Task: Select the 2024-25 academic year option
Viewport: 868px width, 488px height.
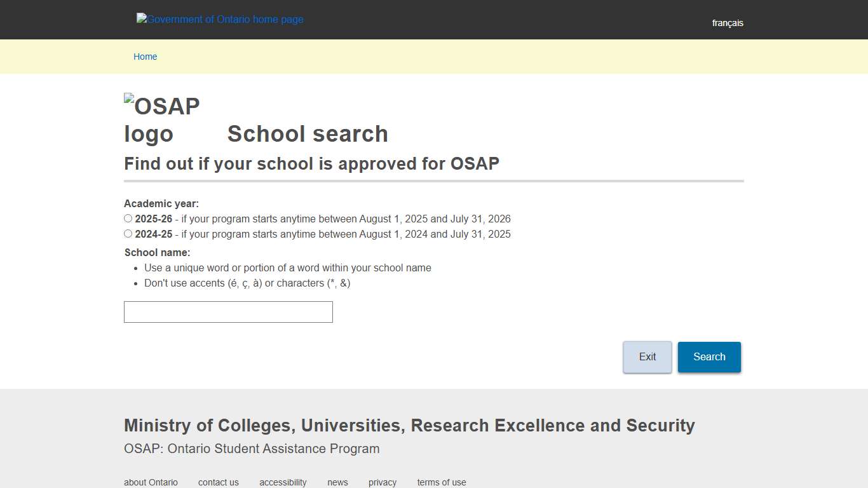Action: 128,233
